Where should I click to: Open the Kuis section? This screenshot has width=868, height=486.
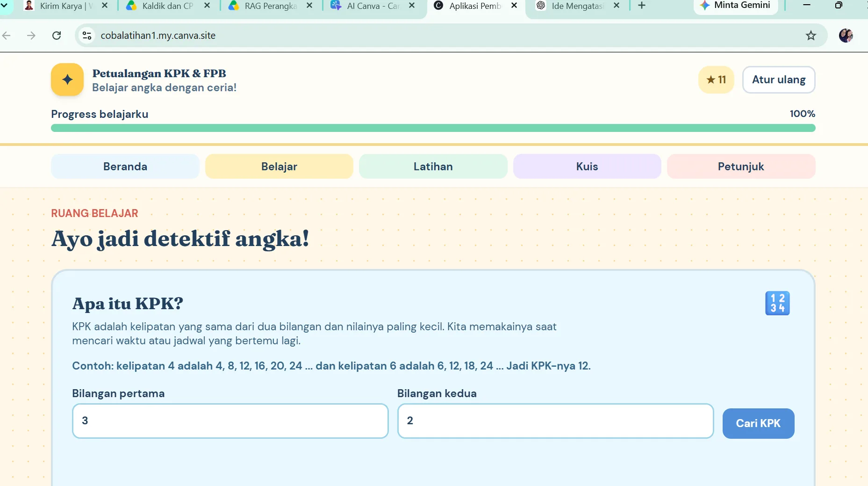pyautogui.click(x=587, y=167)
